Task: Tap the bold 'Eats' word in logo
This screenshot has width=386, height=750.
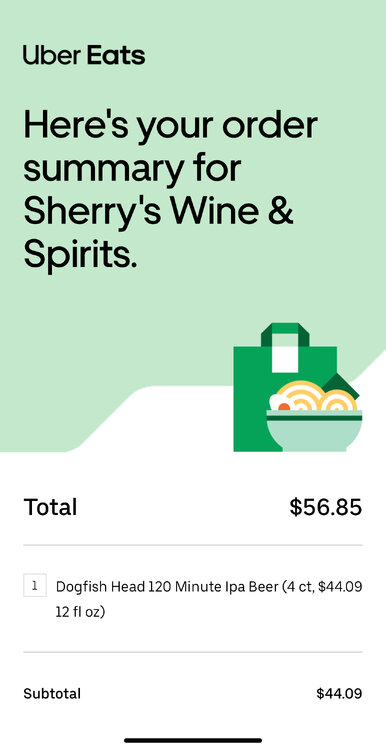Action: 116,55
